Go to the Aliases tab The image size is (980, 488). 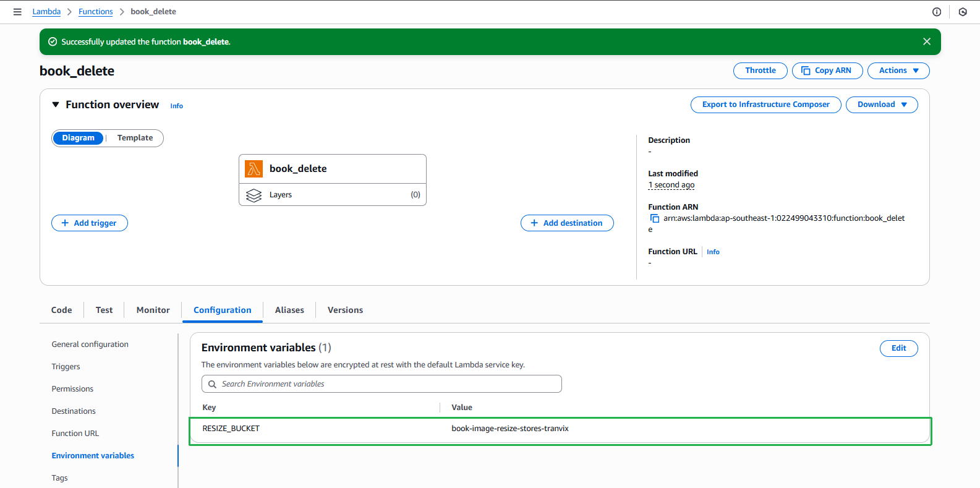click(289, 310)
